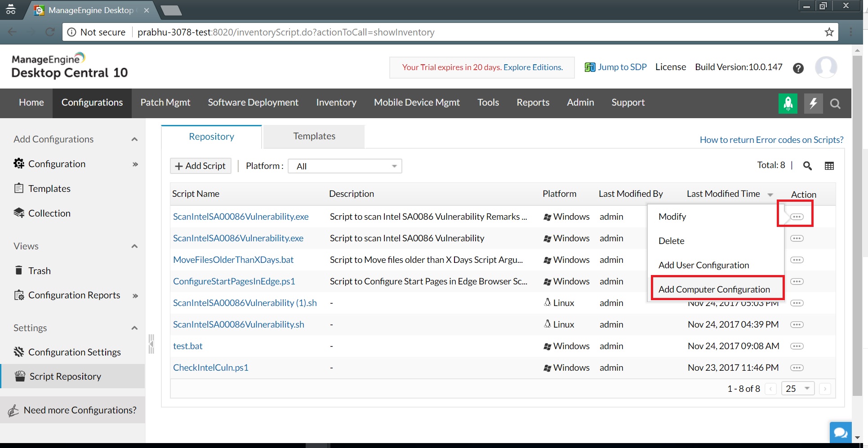Open the column chooser grid icon
868x448 pixels.
pos(829,166)
